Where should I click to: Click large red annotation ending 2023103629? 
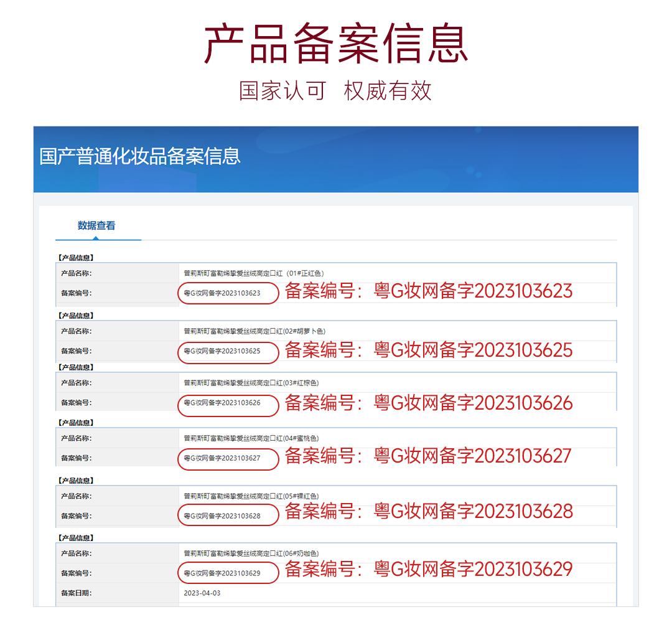click(x=428, y=569)
